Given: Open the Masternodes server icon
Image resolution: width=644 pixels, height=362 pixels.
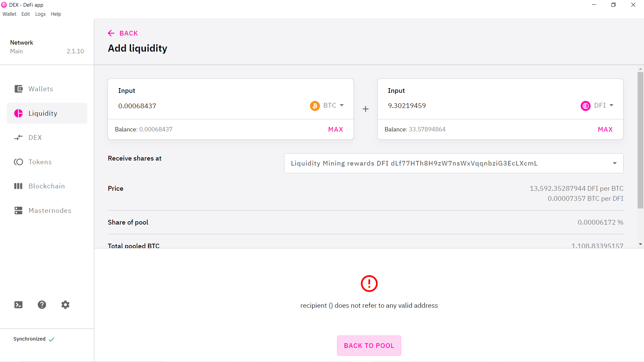Looking at the screenshot, I should click(x=18, y=210).
